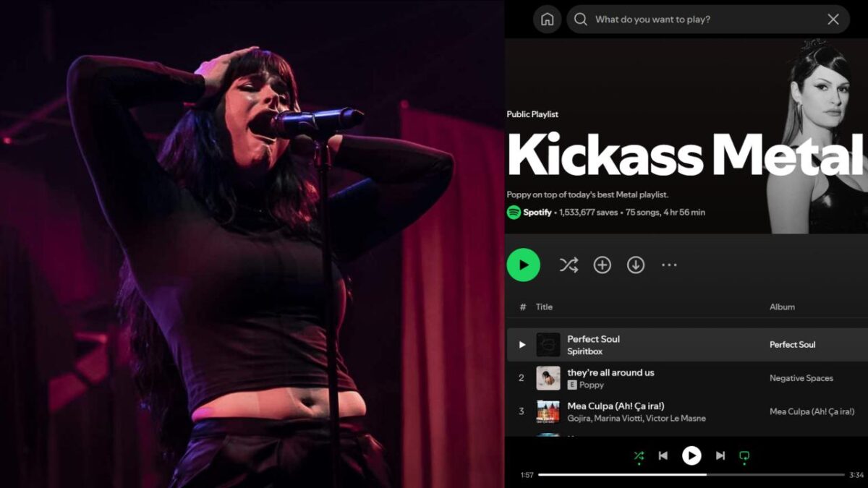This screenshot has width=868, height=488.
Task: Click the '1,533,677 saves' text
Action: [x=587, y=213]
